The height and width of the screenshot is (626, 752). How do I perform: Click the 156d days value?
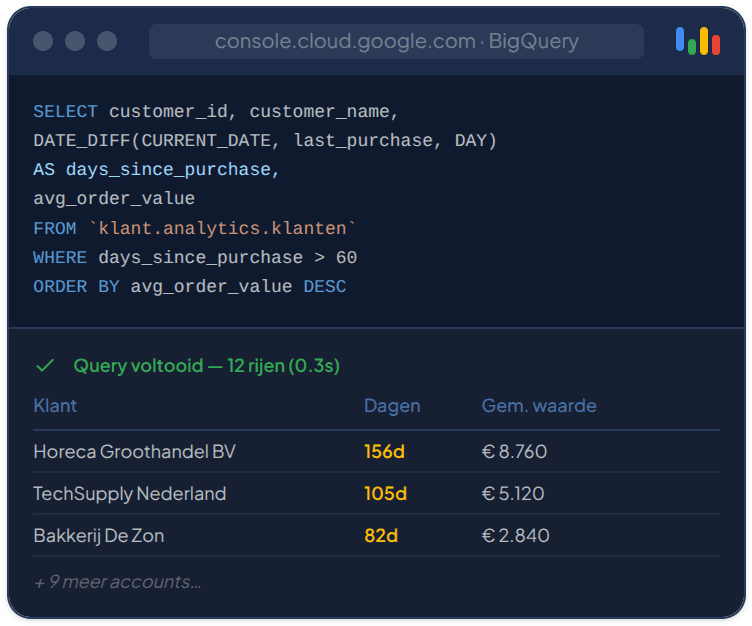tap(385, 451)
